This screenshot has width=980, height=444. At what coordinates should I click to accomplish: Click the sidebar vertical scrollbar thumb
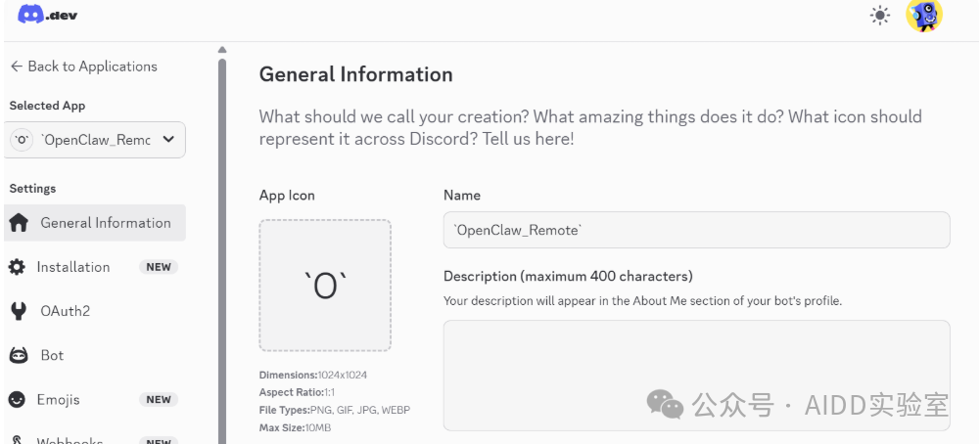pyautogui.click(x=222, y=244)
